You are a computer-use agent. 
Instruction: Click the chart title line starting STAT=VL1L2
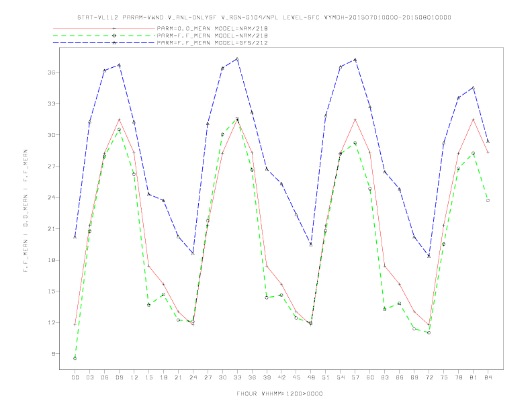coord(264,17)
